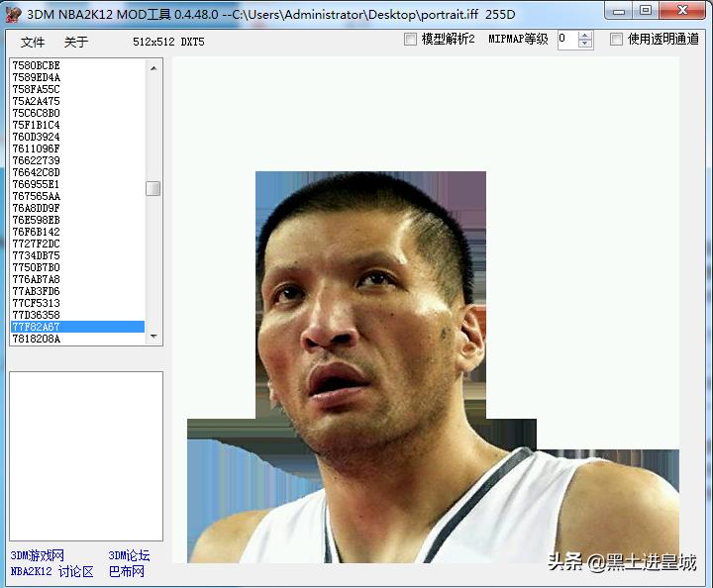The height and width of the screenshot is (588, 713).
Task: Open the 巴布网 link
Action: click(x=127, y=571)
